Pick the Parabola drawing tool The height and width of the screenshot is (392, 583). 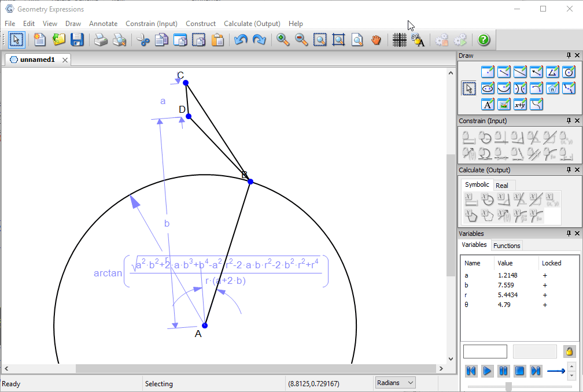point(504,88)
